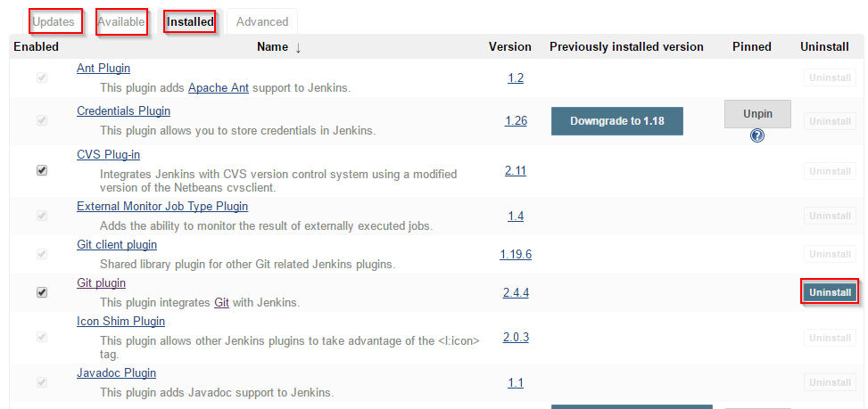Uncheck the CVS Plug-in enabled checkbox
Screen dimensions: 868x409
[42, 170]
